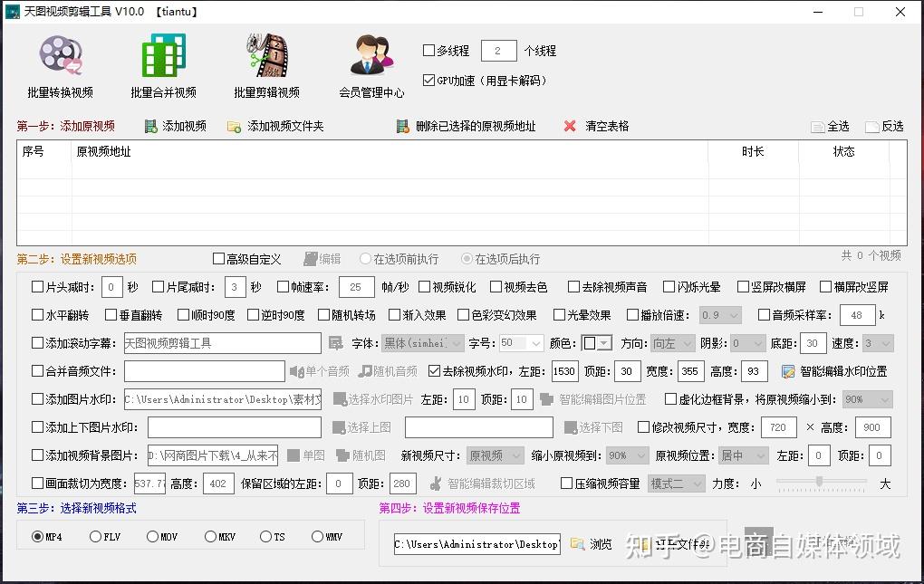
Task: Click the 添加视频 icon button
Action: click(x=151, y=126)
